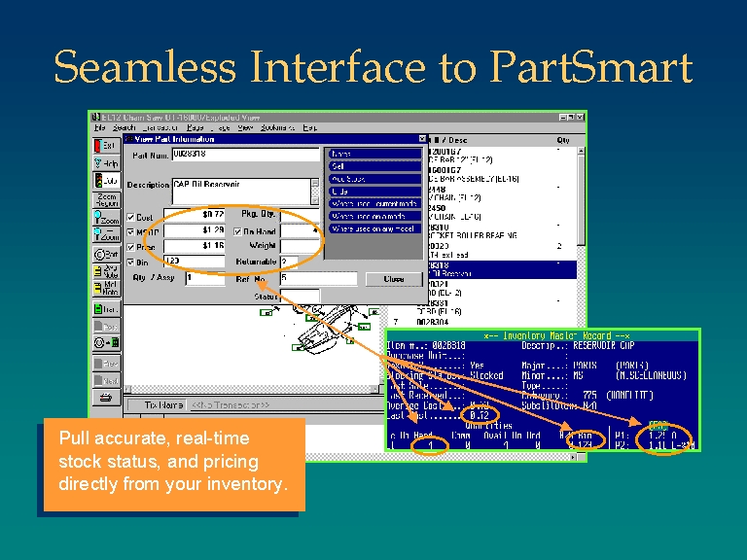Click the Cost value $0.72 field

(195, 215)
